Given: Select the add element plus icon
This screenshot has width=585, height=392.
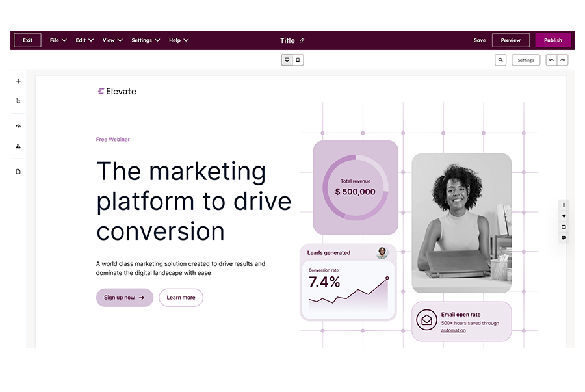Looking at the screenshot, I should 18,81.
